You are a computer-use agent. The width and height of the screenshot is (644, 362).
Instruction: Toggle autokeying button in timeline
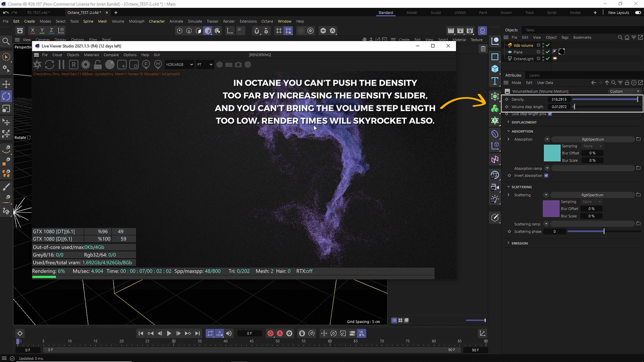[280, 334]
